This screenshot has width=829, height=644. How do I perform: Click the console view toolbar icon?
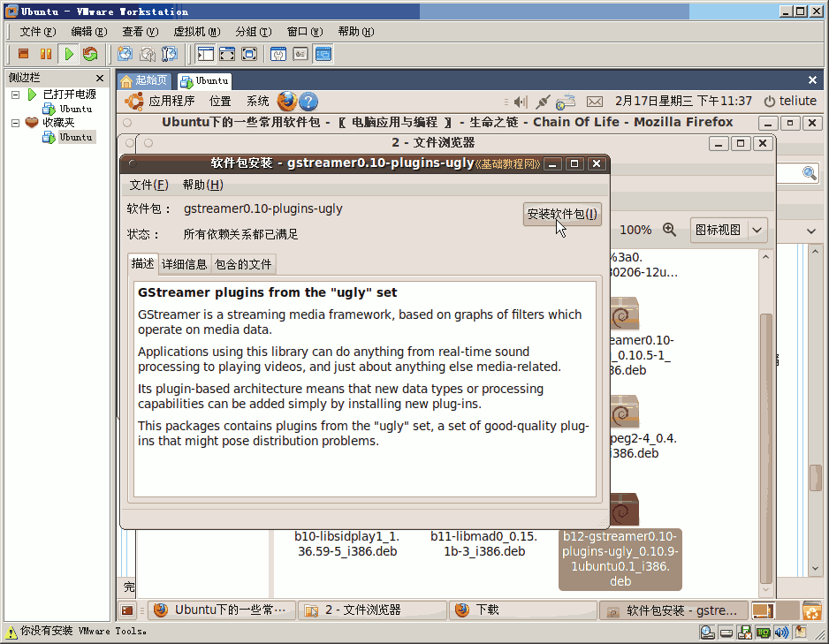coord(323,54)
